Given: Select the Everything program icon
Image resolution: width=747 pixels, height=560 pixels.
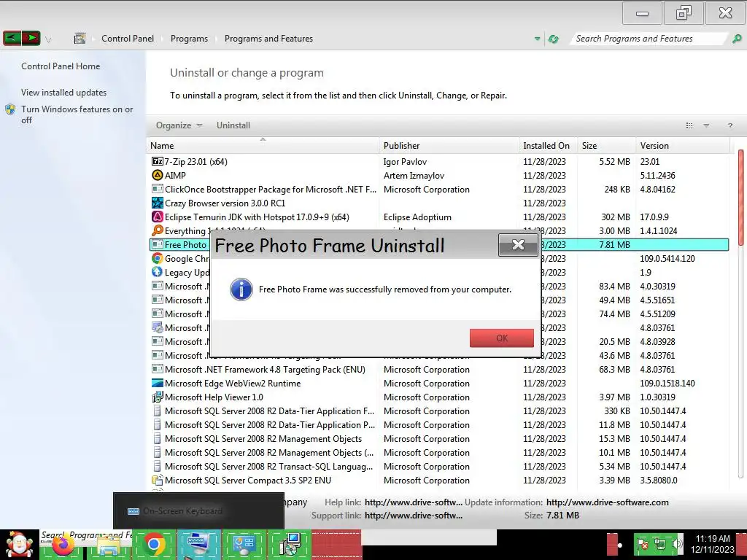Looking at the screenshot, I should [x=158, y=230].
